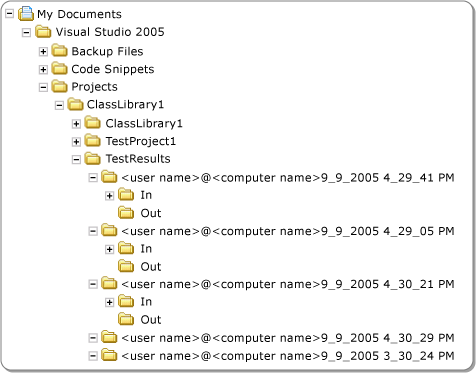The image size is (476, 373).
Task: Click the In folder icon under 4_30_21 PM
Action: [126, 301]
